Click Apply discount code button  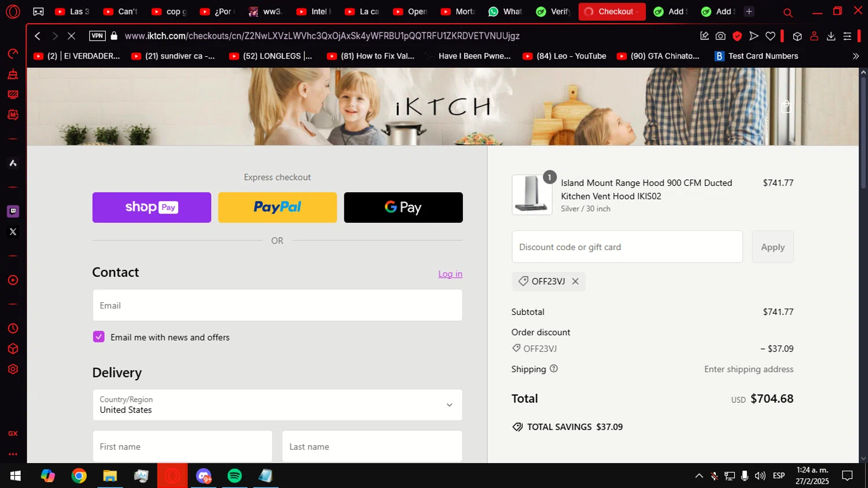pos(773,247)
